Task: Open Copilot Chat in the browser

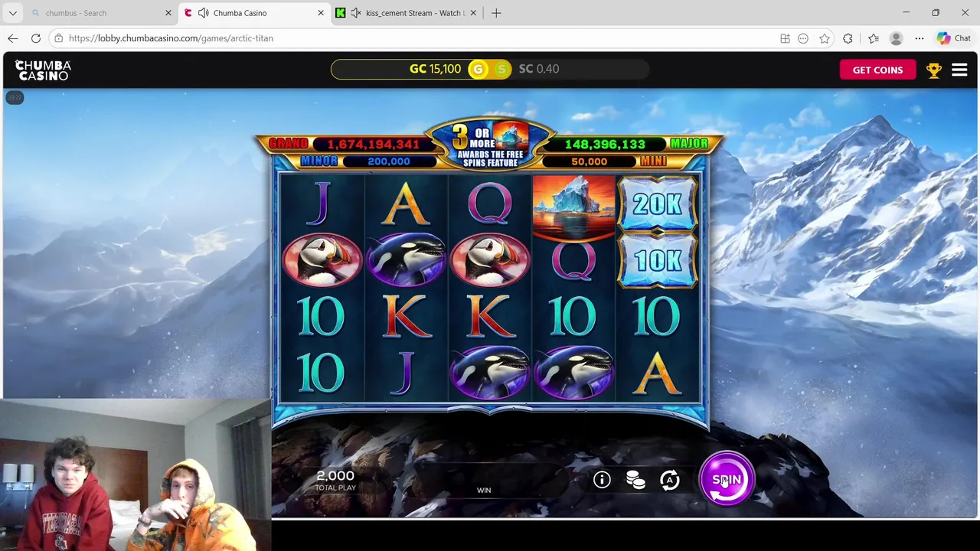Action: [954, 38]
